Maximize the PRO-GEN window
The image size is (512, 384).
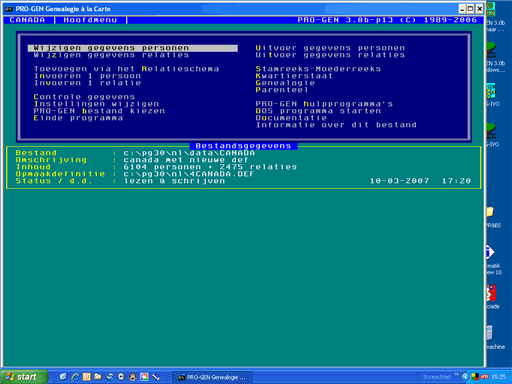pyautogui.click(x=470, y=9)
